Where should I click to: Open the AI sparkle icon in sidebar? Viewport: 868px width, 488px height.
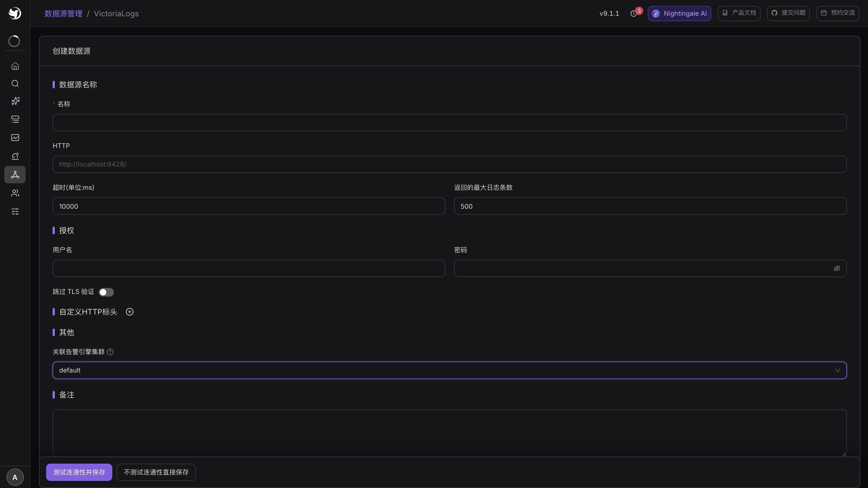[x=15, y=101]
